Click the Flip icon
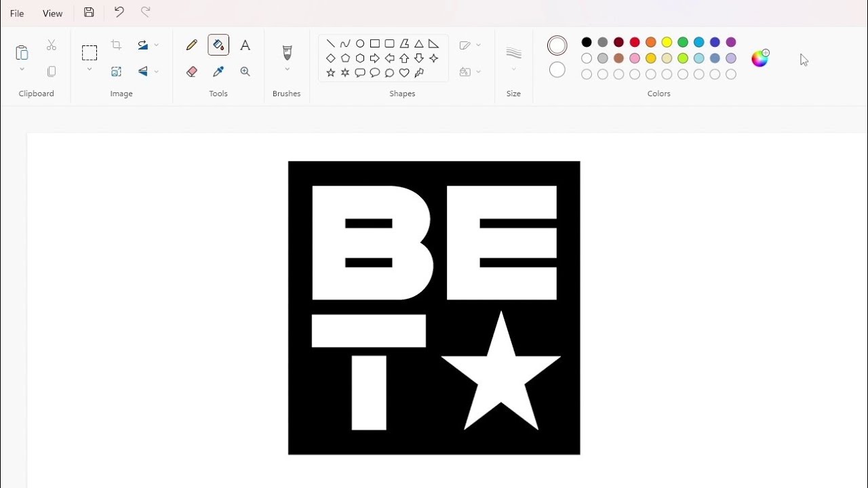 pyautogui.click(x=143, y=71)
